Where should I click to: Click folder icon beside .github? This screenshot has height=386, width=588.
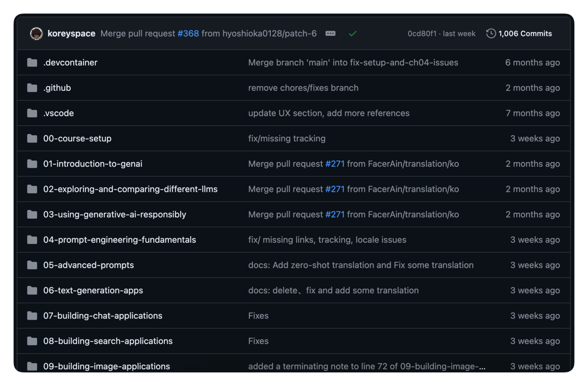(32, 88)
